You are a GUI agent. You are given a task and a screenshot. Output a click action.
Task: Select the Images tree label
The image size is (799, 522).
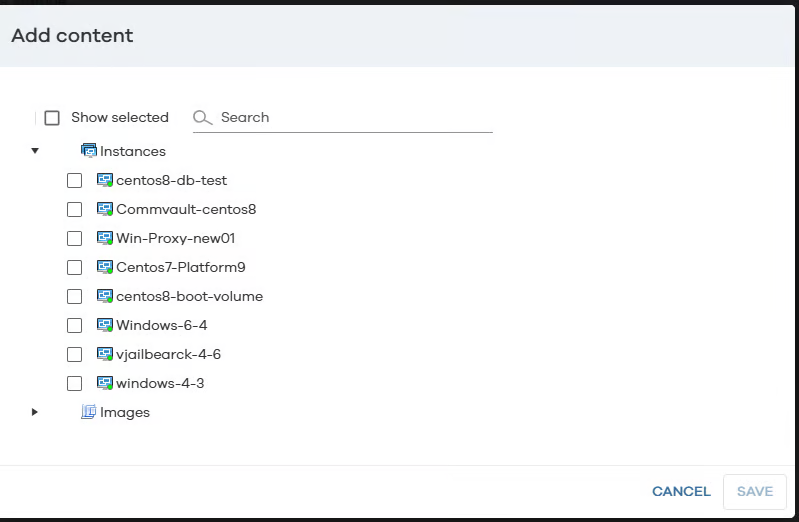pyautogui.click(x=125, y=412)
